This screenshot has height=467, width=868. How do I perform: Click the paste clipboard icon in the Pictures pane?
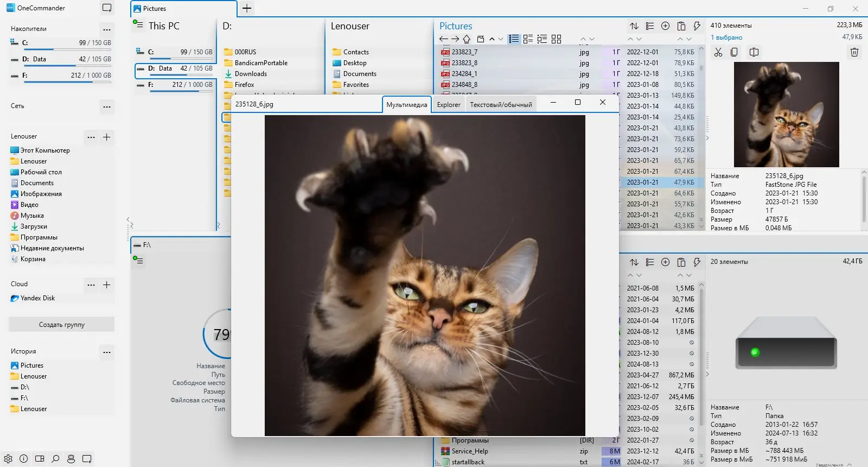[681, 26]
